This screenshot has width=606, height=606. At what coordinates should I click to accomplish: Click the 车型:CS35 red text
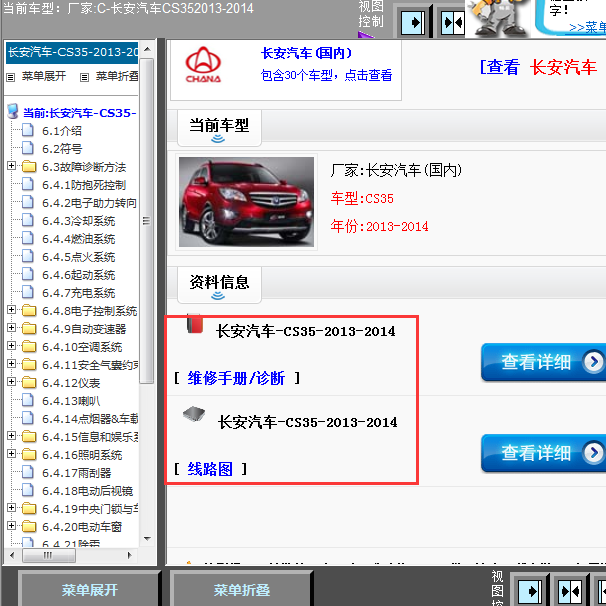[362, 198]
